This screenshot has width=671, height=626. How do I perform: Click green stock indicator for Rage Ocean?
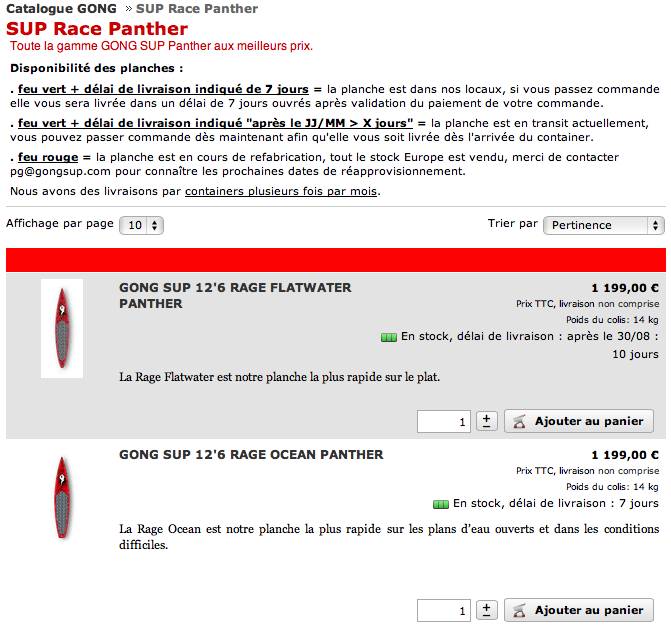pyautogui.click(x=441, y=504)
